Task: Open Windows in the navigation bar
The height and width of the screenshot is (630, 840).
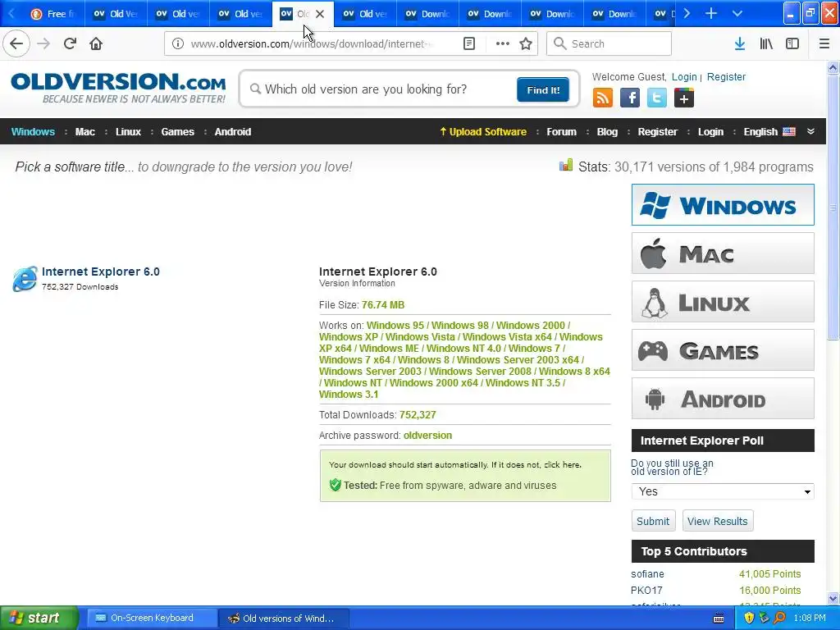Action: coord(33,132)
